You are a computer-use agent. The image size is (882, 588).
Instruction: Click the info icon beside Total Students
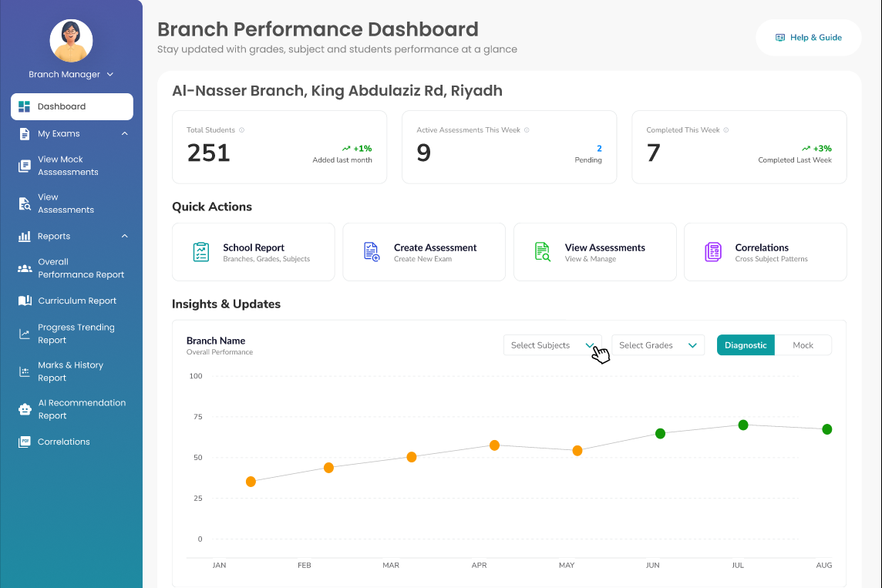tap(242, 130)
